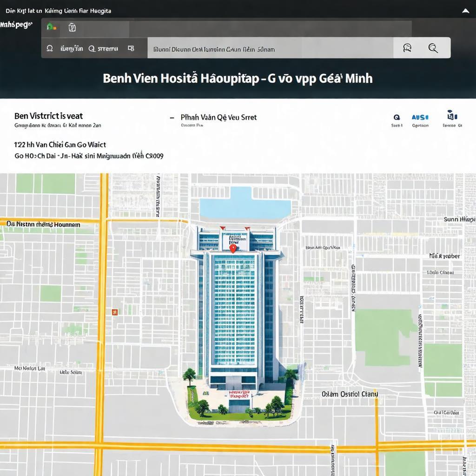Click the 'Mề x waber' map label

[x=444, y=256]
